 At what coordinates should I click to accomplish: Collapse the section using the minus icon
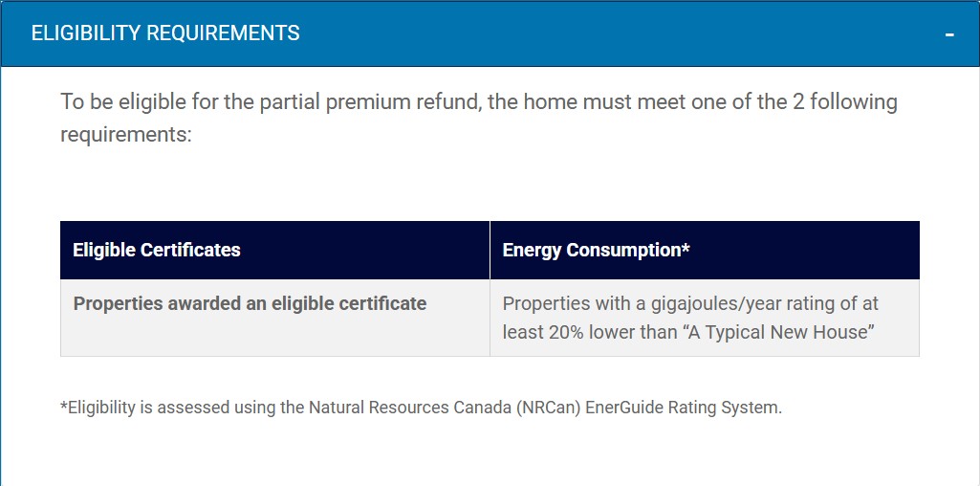point(949,34)
